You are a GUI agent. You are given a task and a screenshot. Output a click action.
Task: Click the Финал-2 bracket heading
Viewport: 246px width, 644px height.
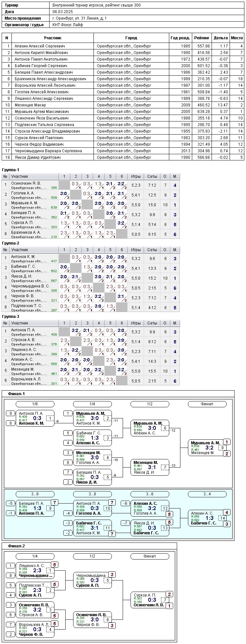[x=16, y=546]
